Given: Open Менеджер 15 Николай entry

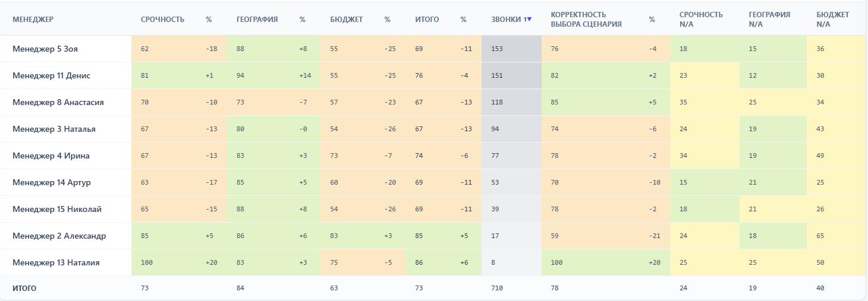Looking at the screenshot, I should 57,209.
